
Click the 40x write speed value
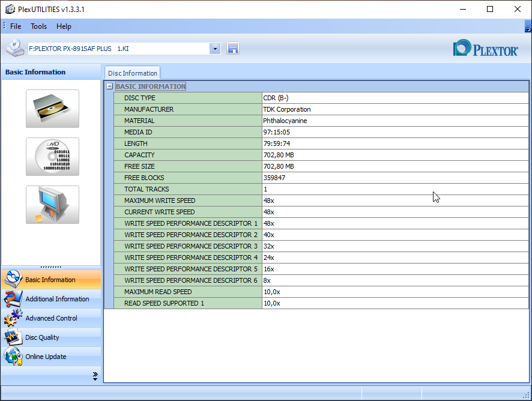269,235
